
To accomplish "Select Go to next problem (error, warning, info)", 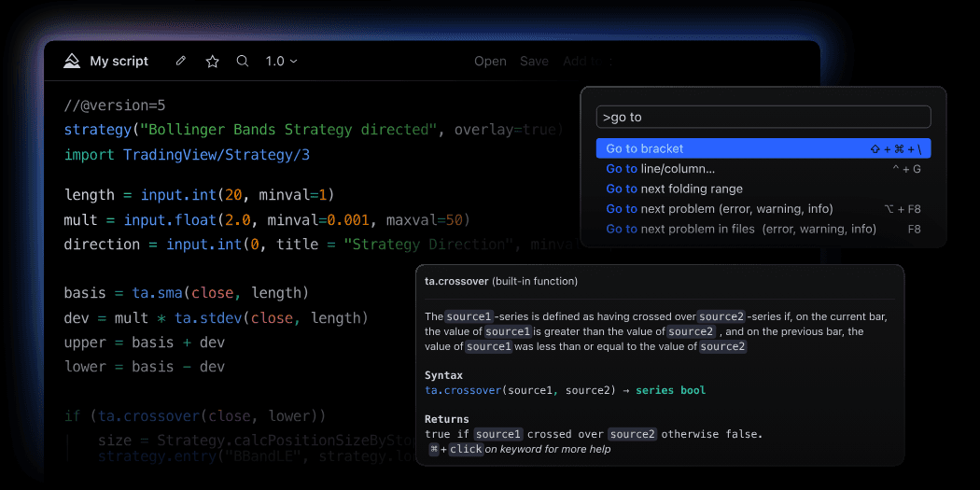I will pyautogui.click(x=763, y=209).
